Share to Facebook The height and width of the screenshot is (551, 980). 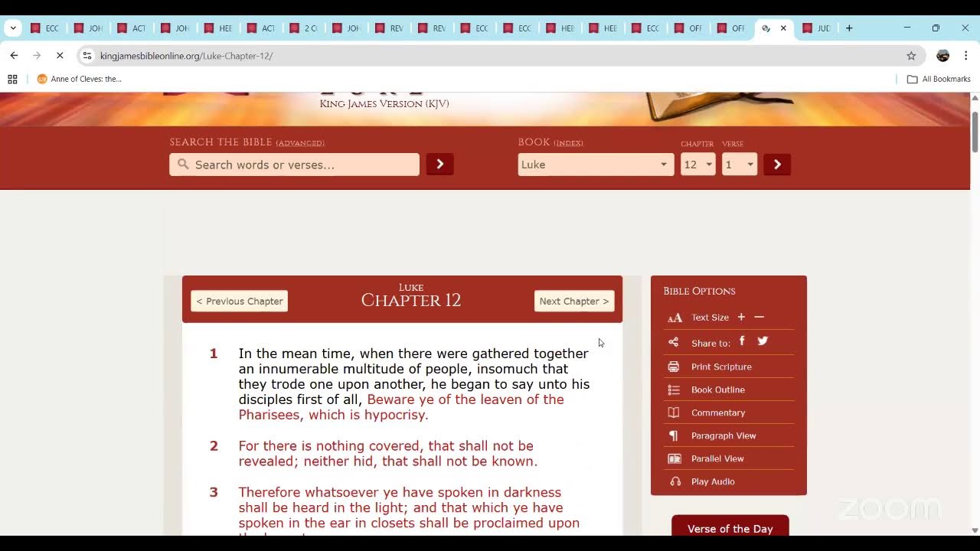pyautogui.click(x=742, y=341)
